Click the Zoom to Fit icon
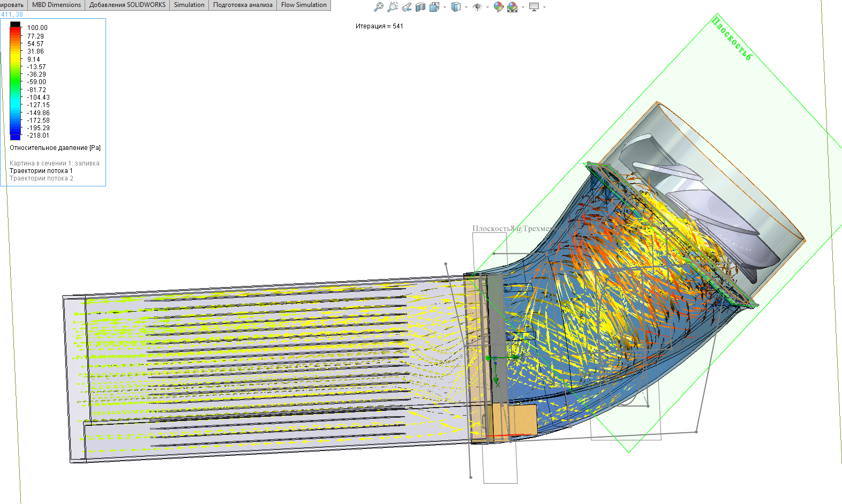Image resolution: width=842 pixels, height=504 pixels. point(379,7)
